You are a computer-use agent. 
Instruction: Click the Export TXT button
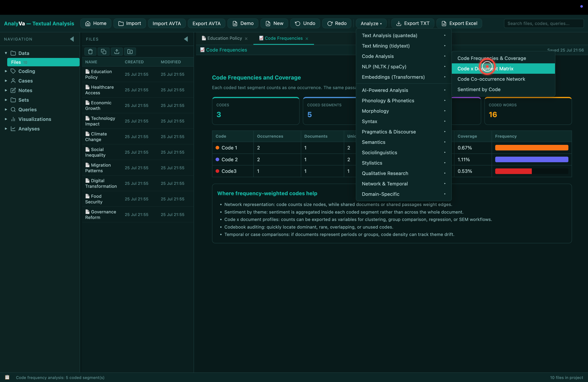coord(413,23)
